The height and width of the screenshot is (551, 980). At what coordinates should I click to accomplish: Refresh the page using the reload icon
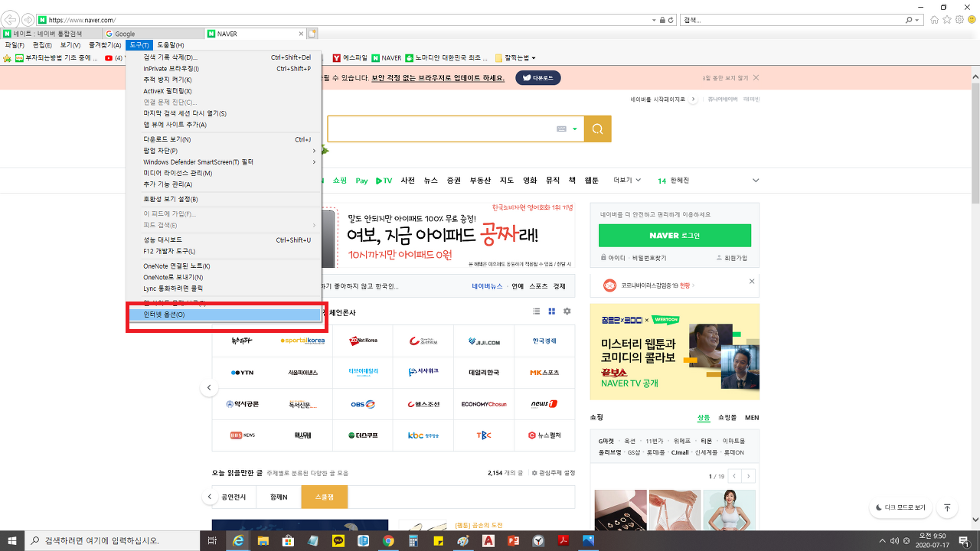(x=671, y=20)
